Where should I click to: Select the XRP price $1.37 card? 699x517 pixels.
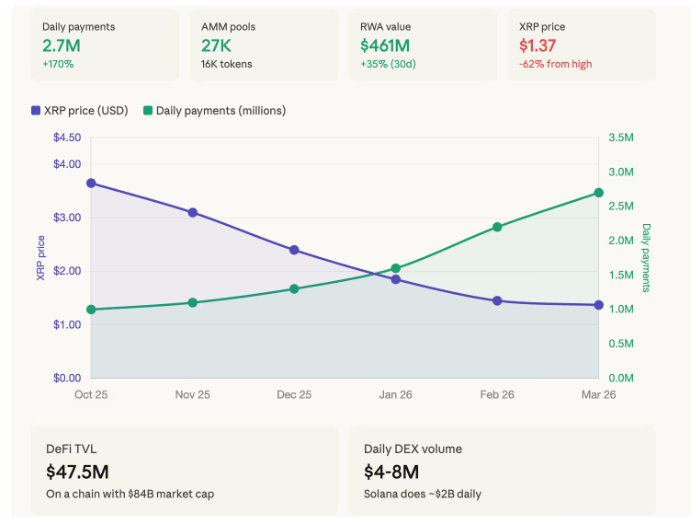(581, 46)
